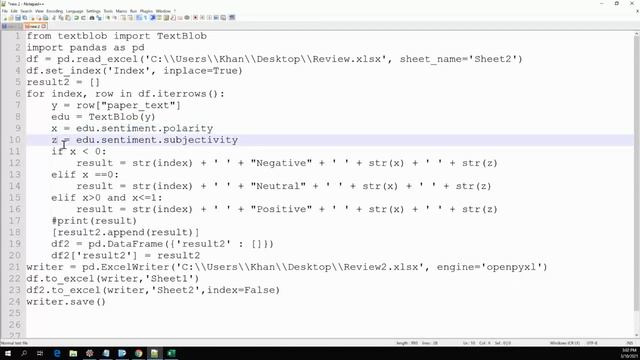
Task: Click the Paste toolbar icon
Action: click(x=68, y=18)
